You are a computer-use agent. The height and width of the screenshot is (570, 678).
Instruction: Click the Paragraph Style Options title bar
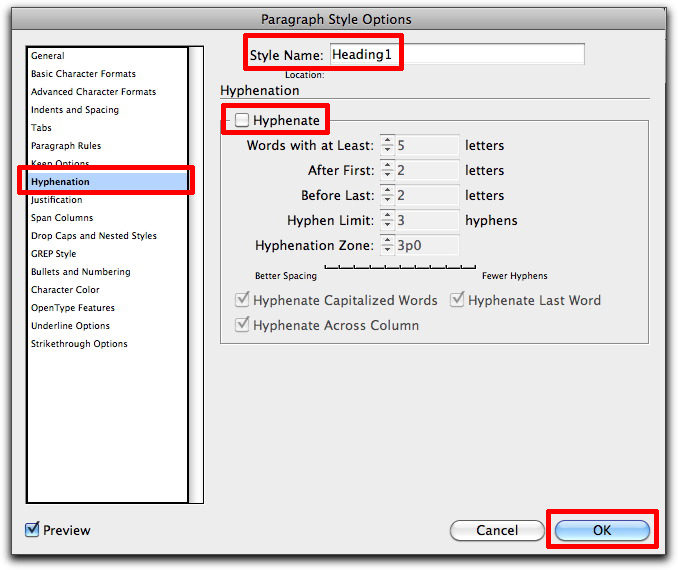tap(339, 19)
